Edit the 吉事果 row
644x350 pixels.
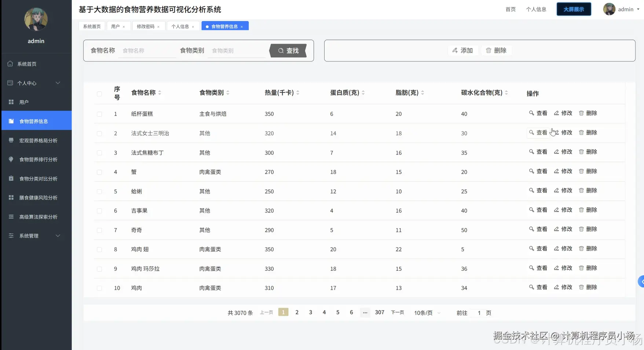tap(563, 210)
